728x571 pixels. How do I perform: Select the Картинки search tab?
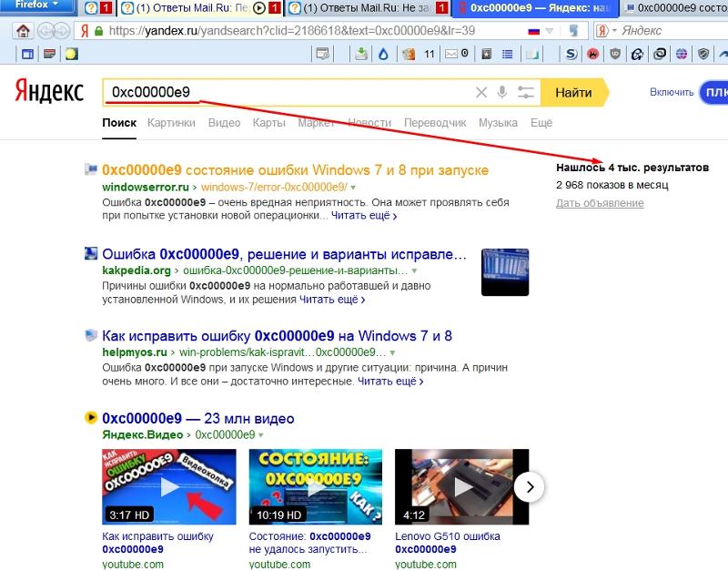[171, 123]
